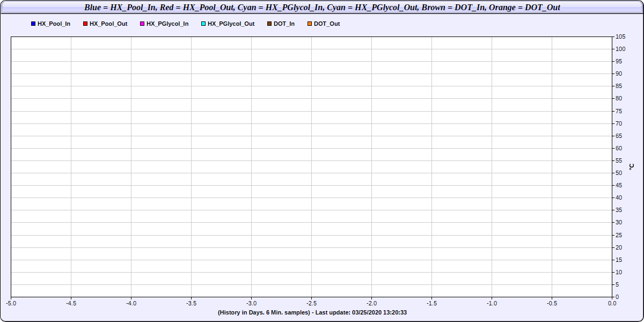
Task: Toggle the DOT_Out series label
Action: [327, 24]
